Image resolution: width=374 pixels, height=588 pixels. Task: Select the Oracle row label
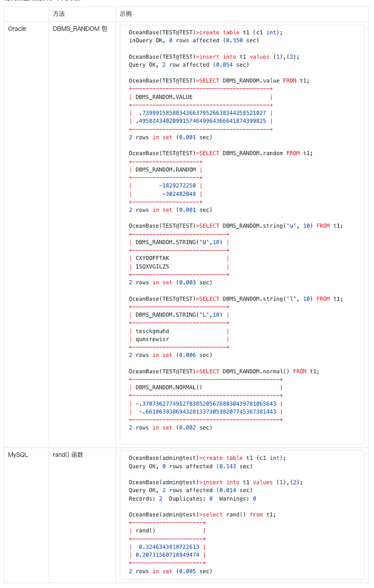(x=17, y=29)
